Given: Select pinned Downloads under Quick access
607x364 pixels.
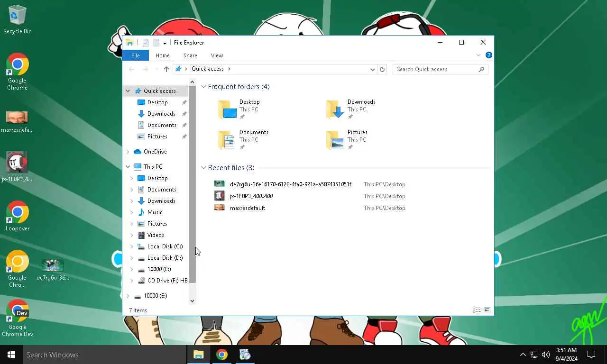Looking at the screenshot, I should tap(161, 114).
